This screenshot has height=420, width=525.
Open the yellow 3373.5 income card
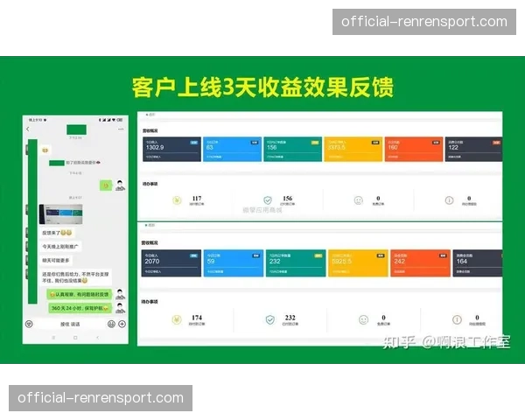[x=353, y=149]
